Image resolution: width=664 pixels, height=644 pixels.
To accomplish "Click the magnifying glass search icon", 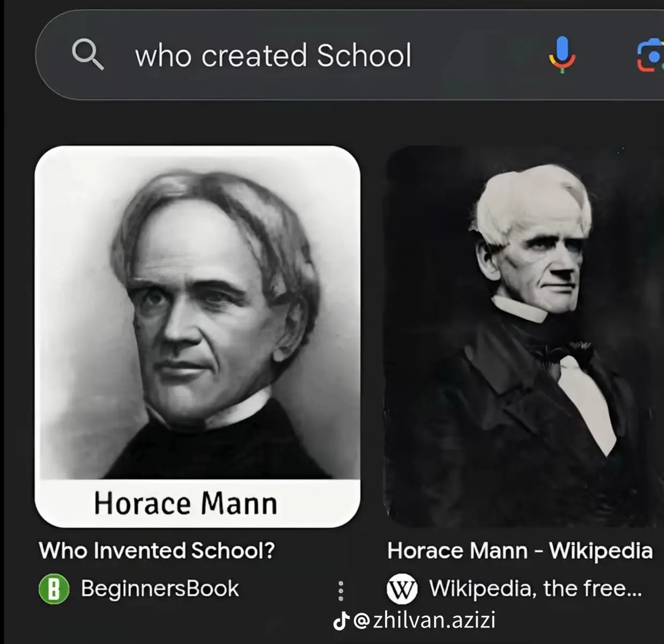I will point(88,54).
